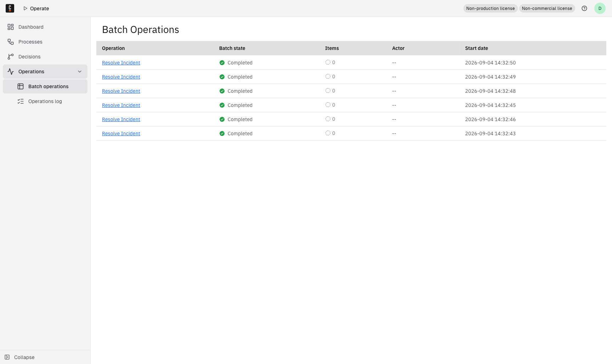The image size is (612, 364).
Task: Click the Items column header
Action: tap(332, 48)
